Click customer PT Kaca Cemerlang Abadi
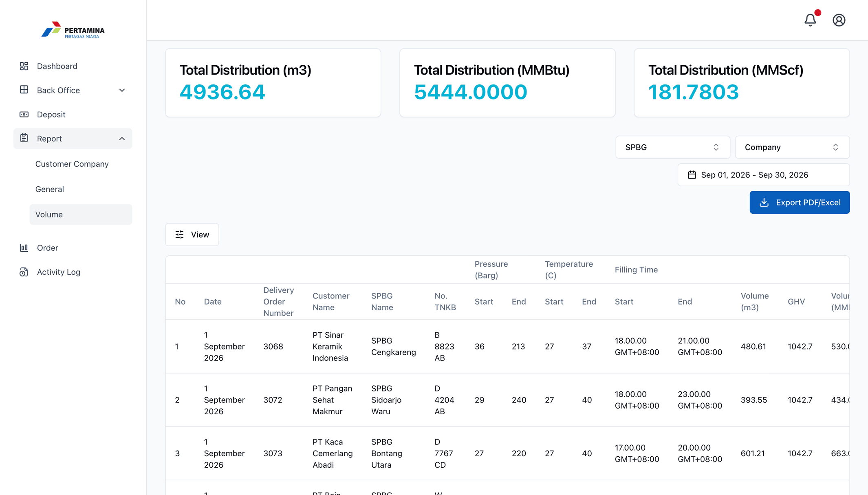Screen dimensions: 868x495 pyautogui.click(x=333, y=453)
